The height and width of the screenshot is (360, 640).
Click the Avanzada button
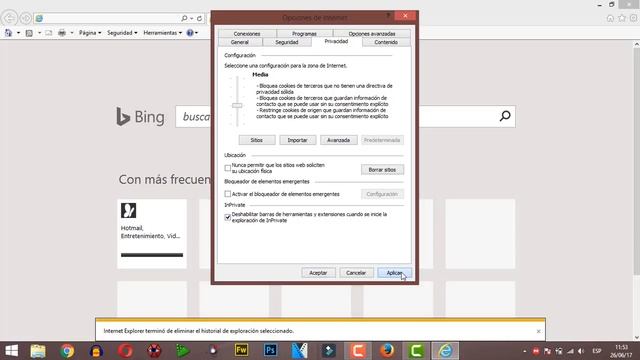[x=339, y=140]
